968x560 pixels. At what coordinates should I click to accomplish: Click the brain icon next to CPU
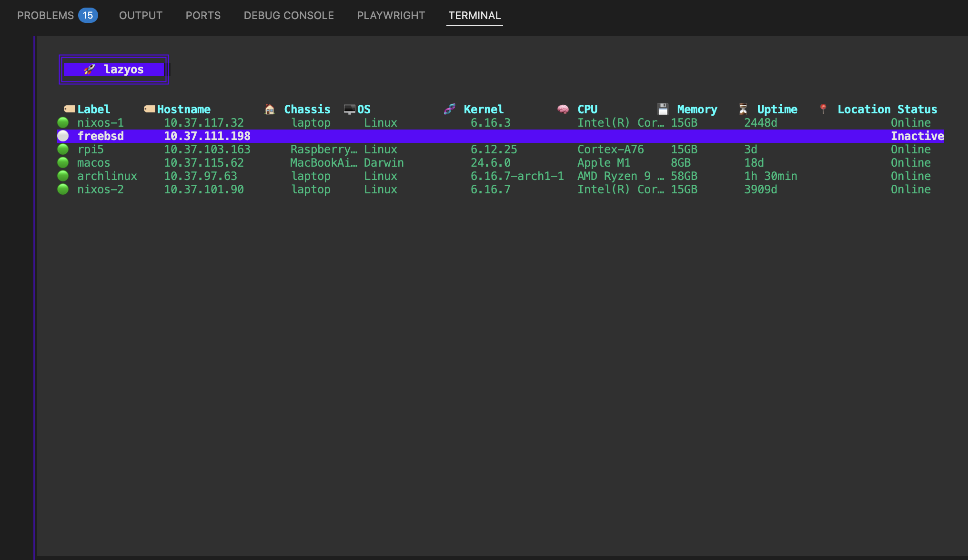coord(563,110)
